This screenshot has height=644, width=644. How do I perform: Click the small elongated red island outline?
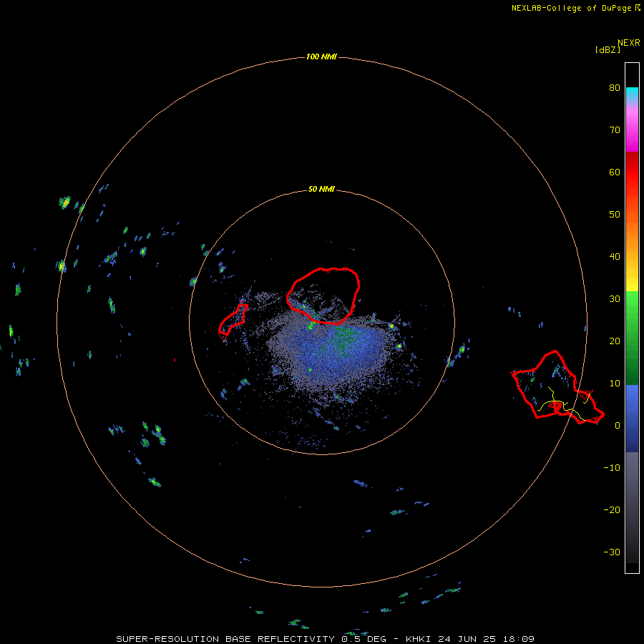[x=233, y=321]
